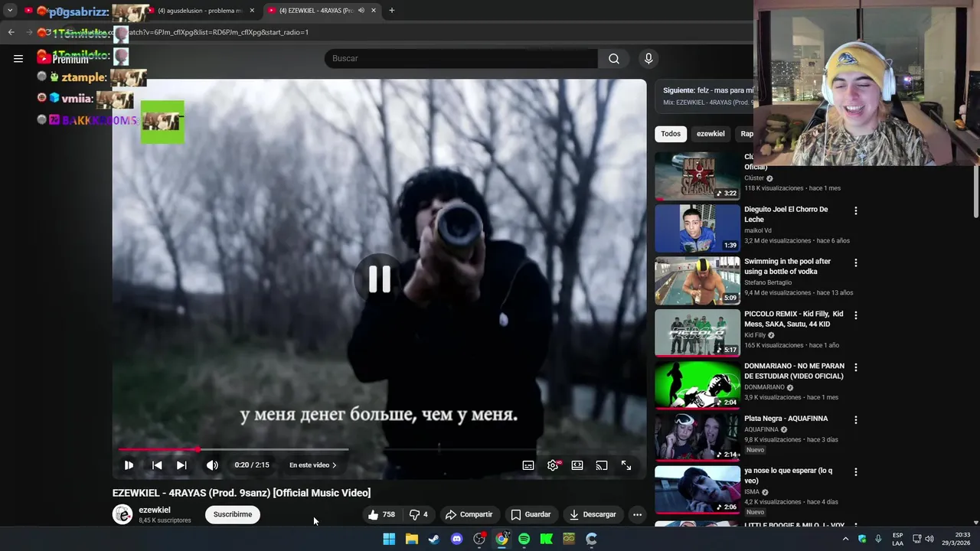The image size is (980, 551).
Task: Go to the previous video
Action: tap(157, 465)
